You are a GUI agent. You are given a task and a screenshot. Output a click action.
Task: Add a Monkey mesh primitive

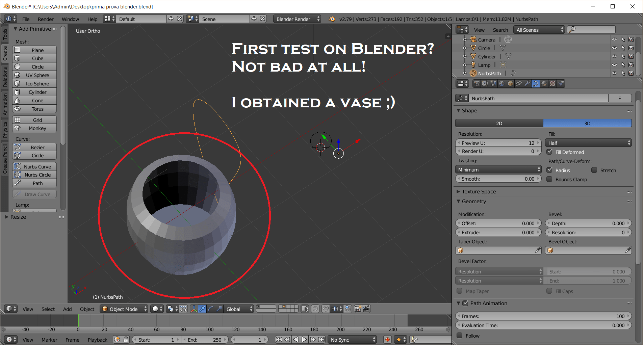(x=34, y=128)
